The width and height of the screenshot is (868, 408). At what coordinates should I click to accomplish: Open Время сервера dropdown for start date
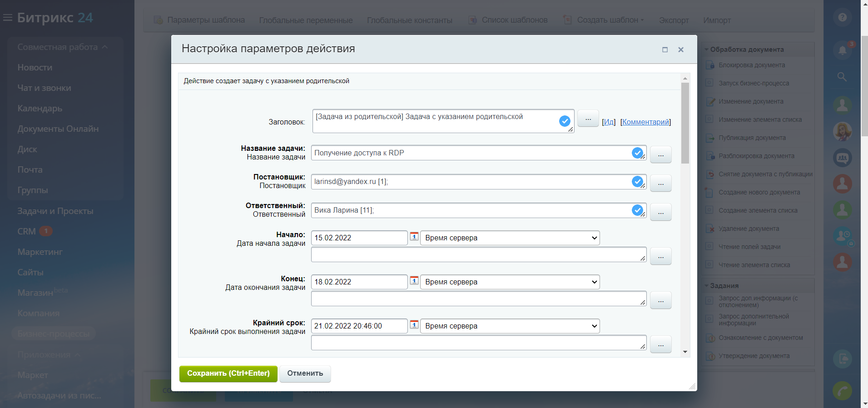click(510, 238)
